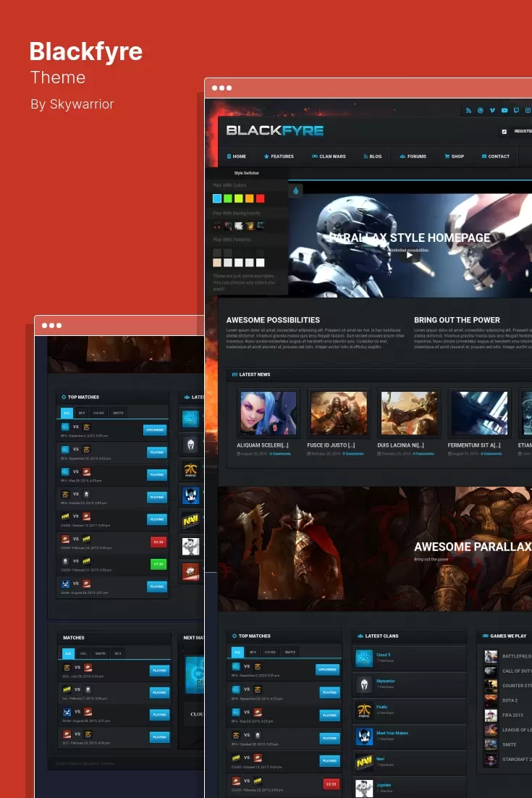This screenshot has width=532, height=798.
Task: Select the SC2 tab in back window Matches
Action: pyautogui.click(x=118, y=653)
